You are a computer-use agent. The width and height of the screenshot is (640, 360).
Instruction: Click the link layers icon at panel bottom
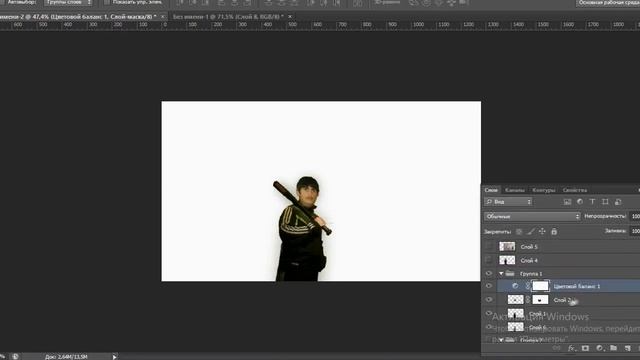(x=556, y=348)
